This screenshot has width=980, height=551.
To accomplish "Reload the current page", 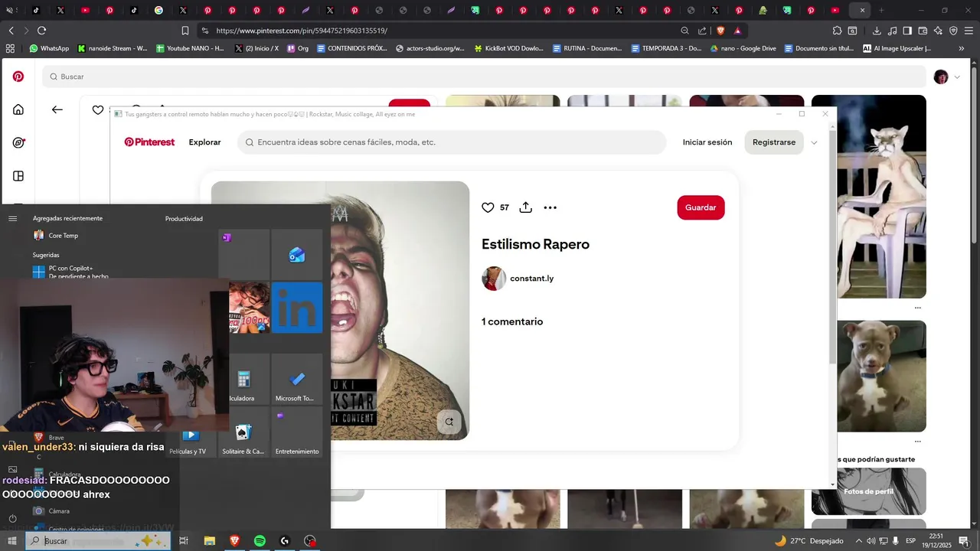I will tap(41, 31).
